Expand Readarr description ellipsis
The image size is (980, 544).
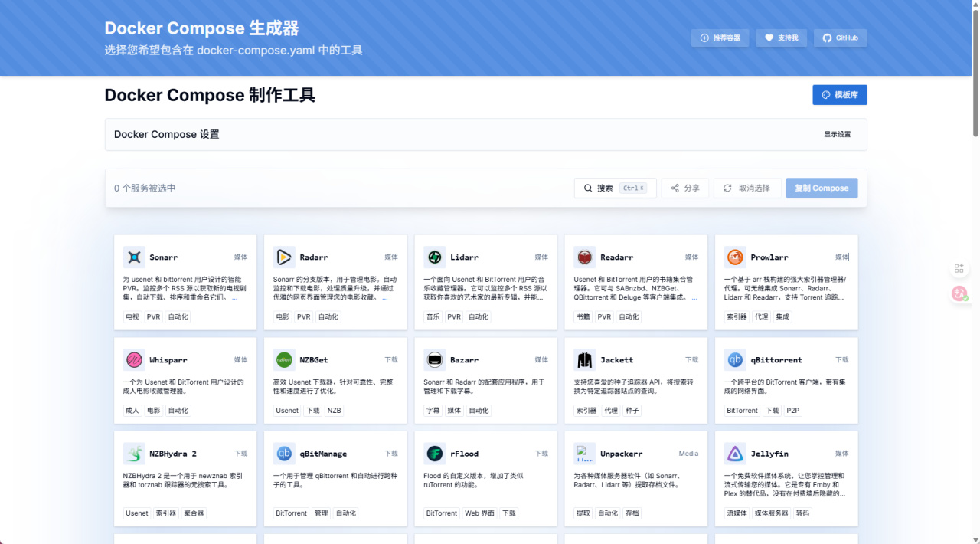point(694,297)
